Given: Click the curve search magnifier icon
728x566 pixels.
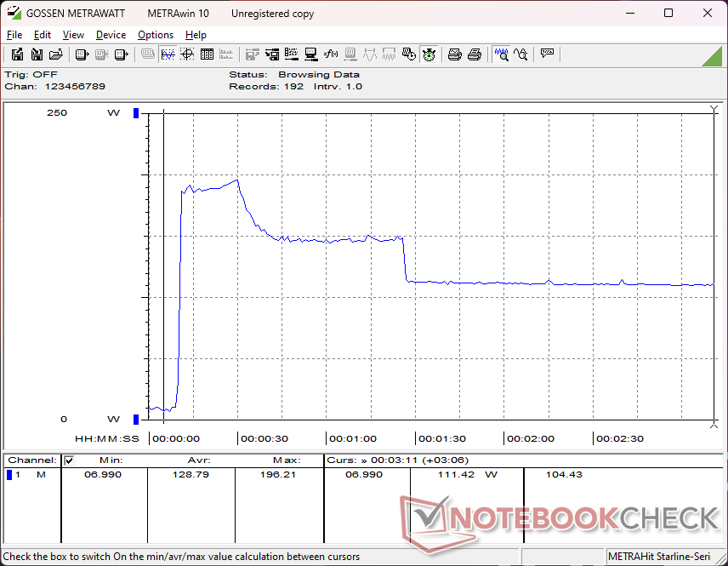Looking at the screenshot, I should pos(520,54).
